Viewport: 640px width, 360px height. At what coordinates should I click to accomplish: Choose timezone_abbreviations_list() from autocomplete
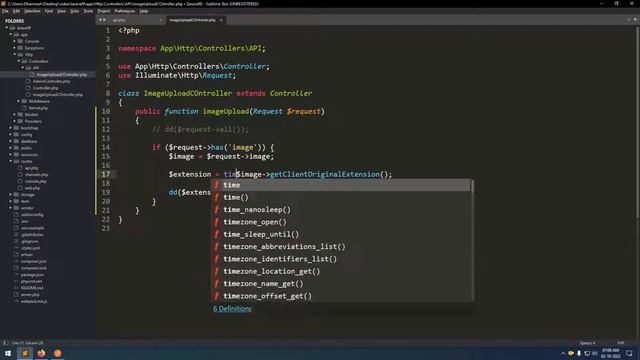click(342, 247)
